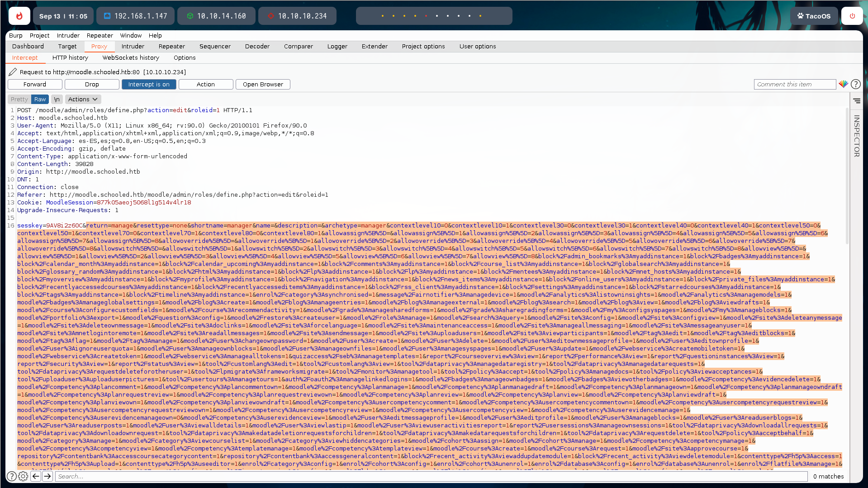Expand the INSPECTOR side panel
Image resolution: width=868 pixels, height=488 pixels.
tap(856, 136)
